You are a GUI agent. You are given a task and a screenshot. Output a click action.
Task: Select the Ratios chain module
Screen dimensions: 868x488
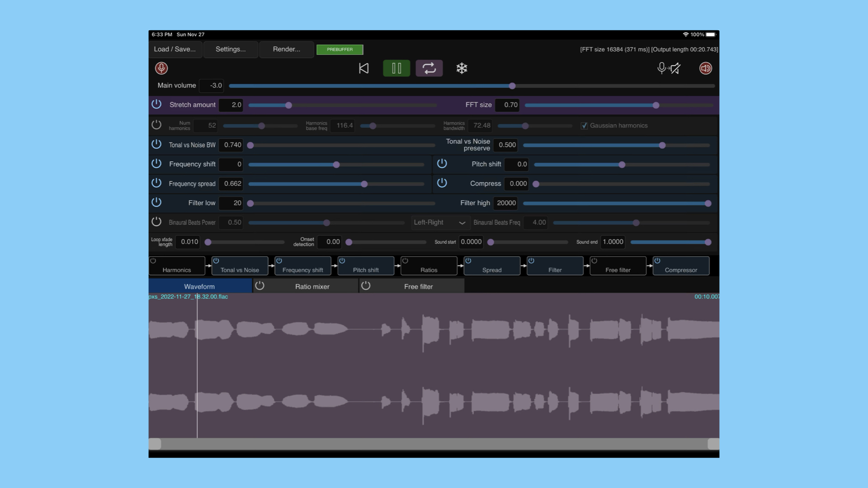(429, 266)
